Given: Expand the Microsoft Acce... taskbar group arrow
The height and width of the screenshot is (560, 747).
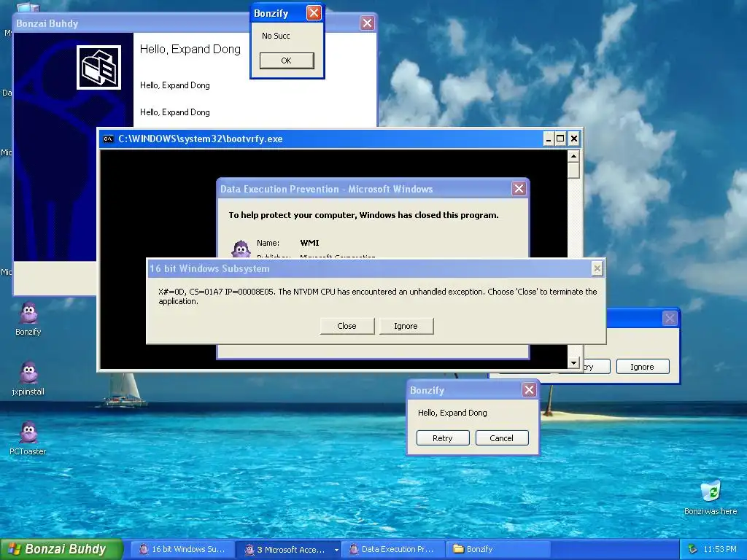Looking at the screenshot, I should [x=336, y=550].
